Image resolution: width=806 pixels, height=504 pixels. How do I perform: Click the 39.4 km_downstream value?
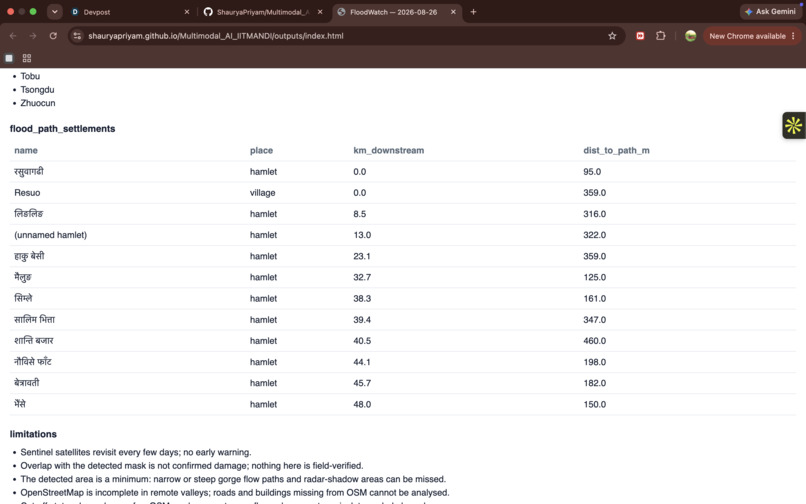pos(362,320)
